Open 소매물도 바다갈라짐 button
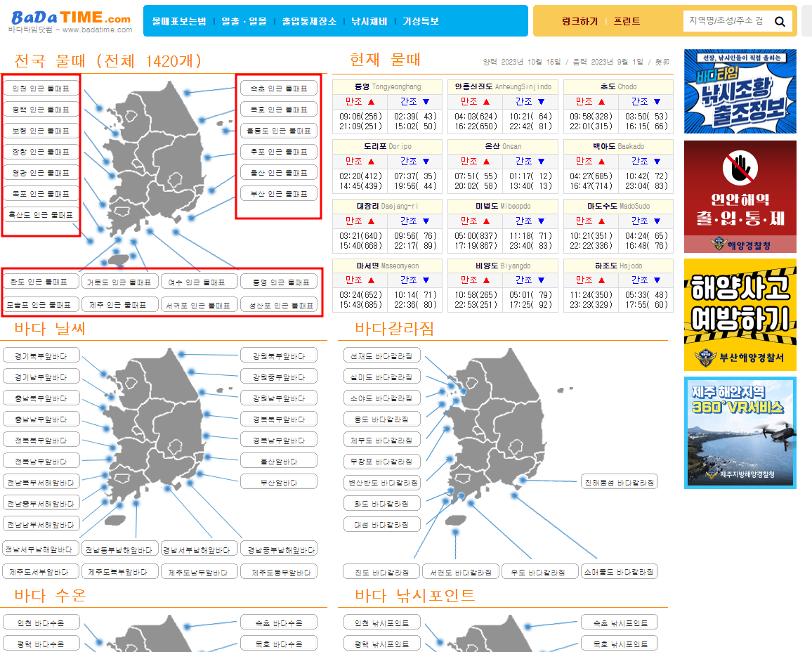 click(620, 572)
